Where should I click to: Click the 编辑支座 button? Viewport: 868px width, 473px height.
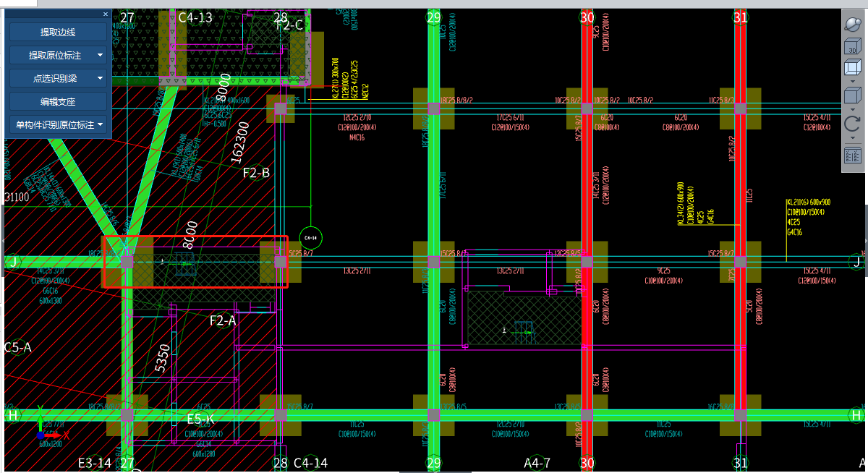click(x=58, y=101)
